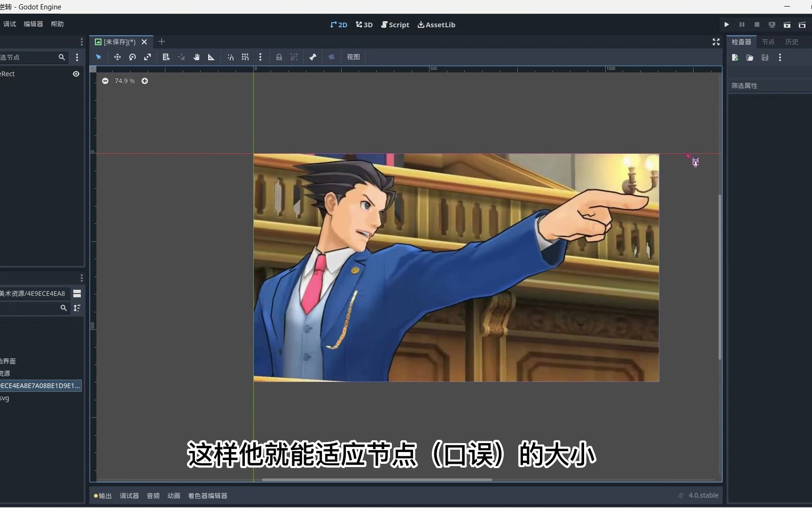Toggle grid snapping
Screen dimensions: 812x508
(x=245, y=57)
